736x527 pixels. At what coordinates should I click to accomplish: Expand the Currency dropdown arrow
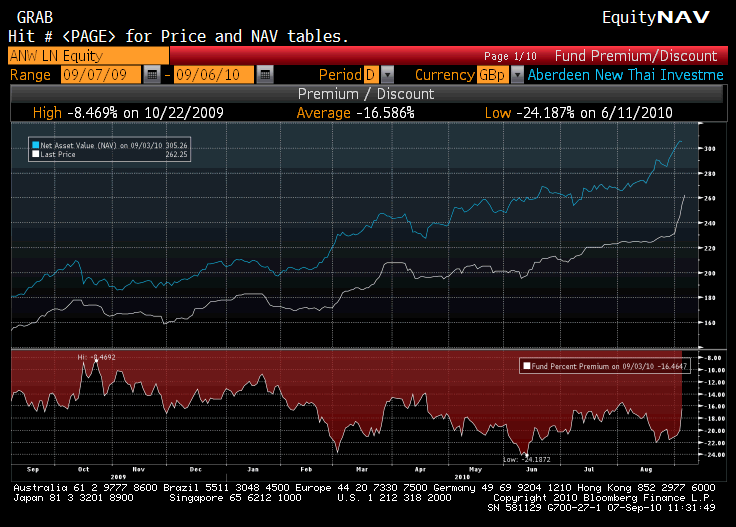(517, 75)
